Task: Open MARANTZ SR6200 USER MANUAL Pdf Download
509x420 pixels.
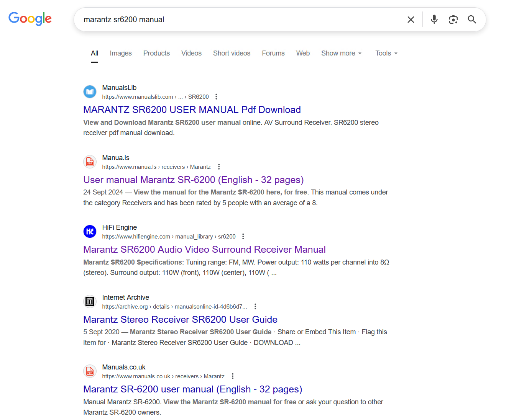Action: [192, 110]
